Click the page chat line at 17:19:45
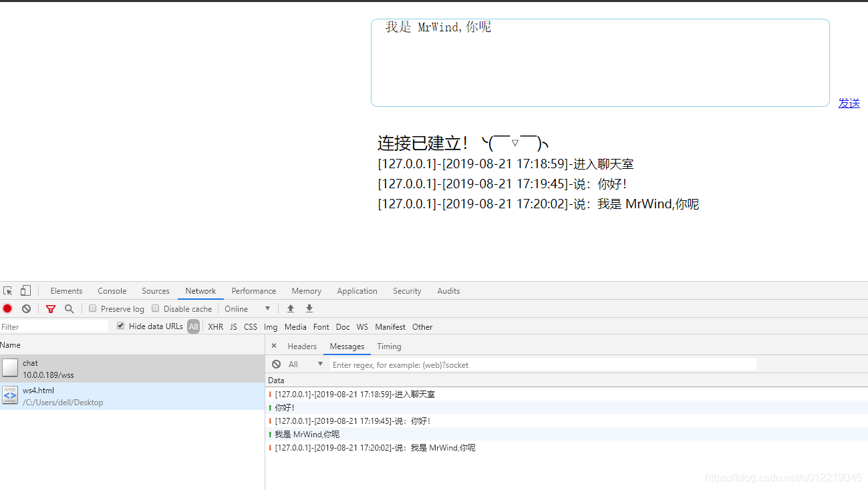Image resolution: width=868 pixels, height=490 pixels. coord(502,184)
